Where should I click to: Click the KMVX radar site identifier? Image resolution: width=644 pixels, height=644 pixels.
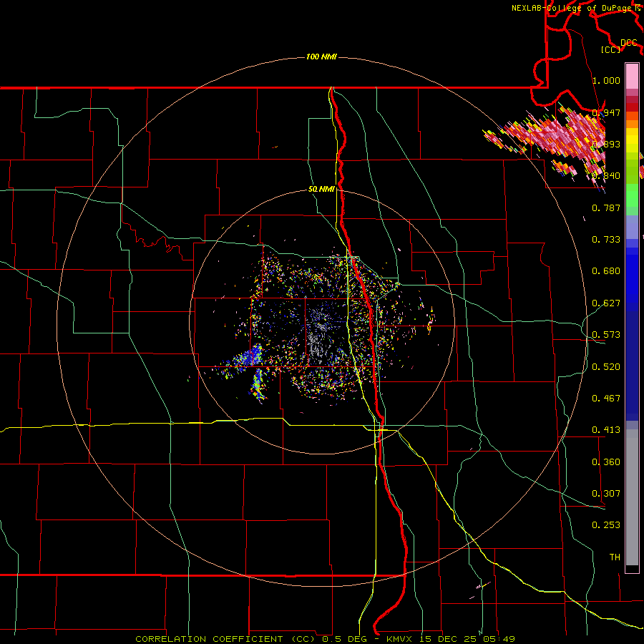[x=400, y=639]
